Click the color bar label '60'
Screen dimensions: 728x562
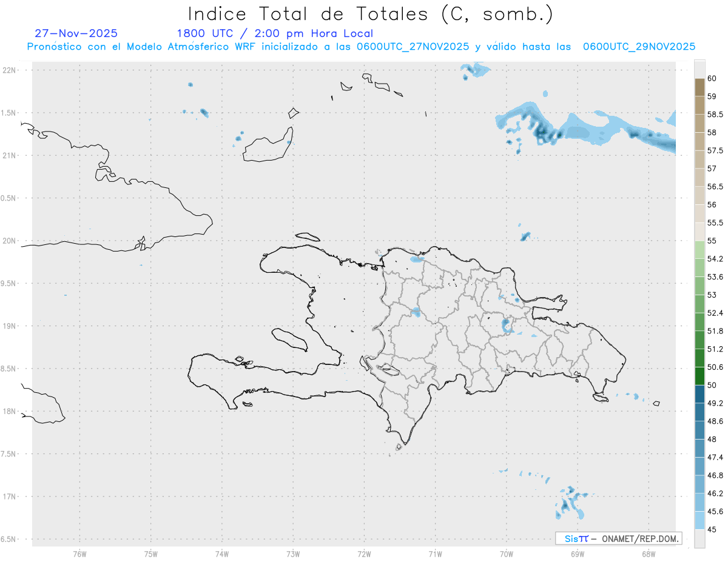click(x=712, y=79)
